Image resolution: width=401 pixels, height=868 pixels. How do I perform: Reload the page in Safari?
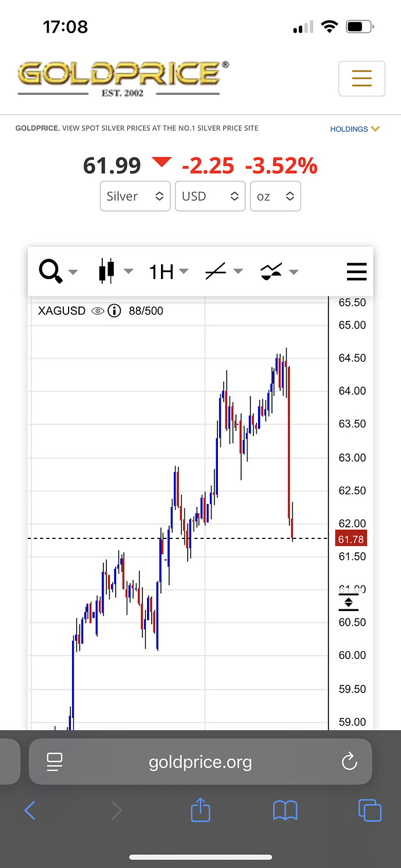pyautogui.click(x=349, y=762)
